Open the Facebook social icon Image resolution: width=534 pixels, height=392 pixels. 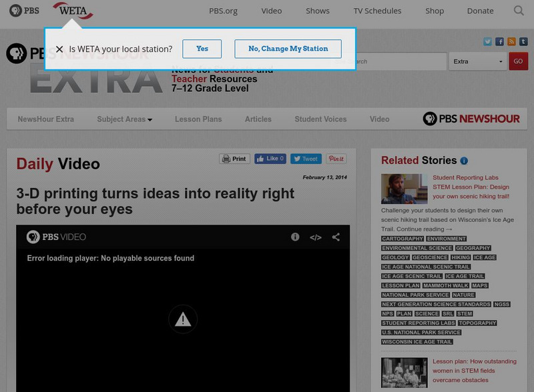(x=499, y=41)
